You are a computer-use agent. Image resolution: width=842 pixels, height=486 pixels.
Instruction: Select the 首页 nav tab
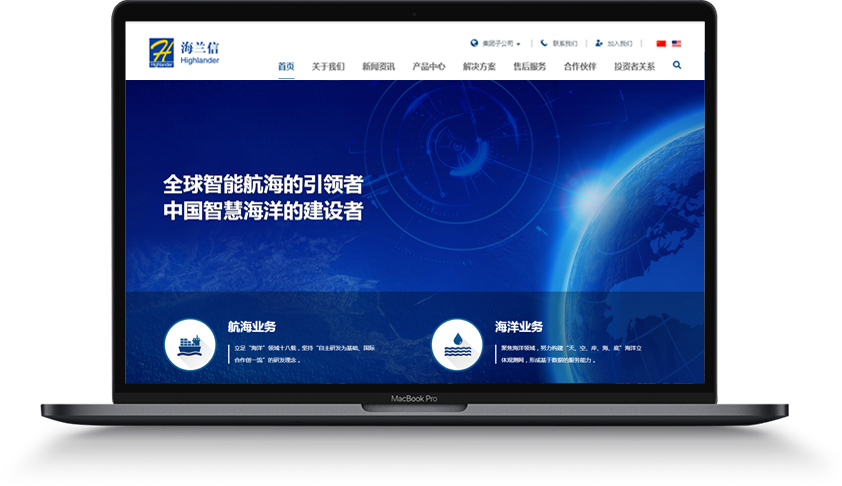[286, 66]
